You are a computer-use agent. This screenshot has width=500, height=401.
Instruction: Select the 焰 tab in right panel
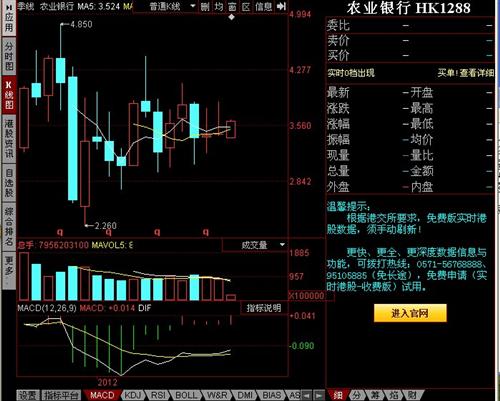[x=394, y=395]
